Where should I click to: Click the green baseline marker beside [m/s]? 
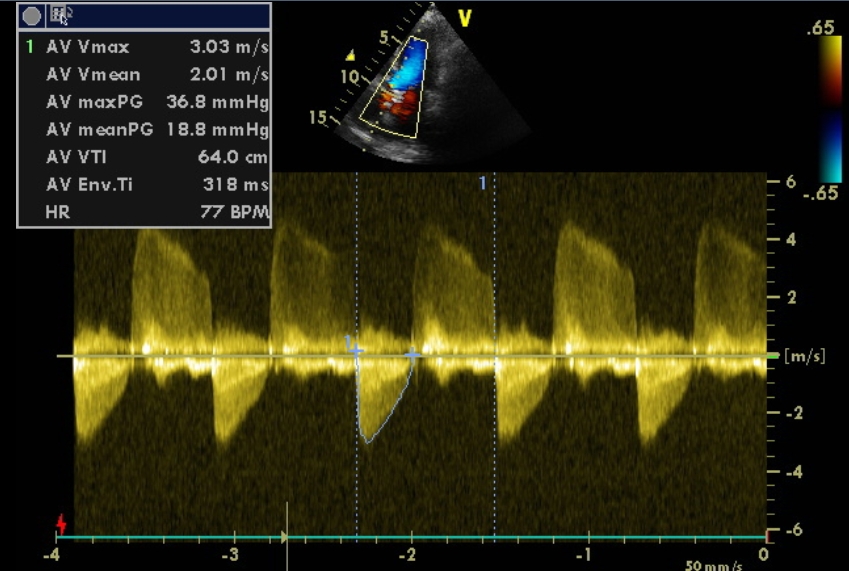click(x=773, y=356)
